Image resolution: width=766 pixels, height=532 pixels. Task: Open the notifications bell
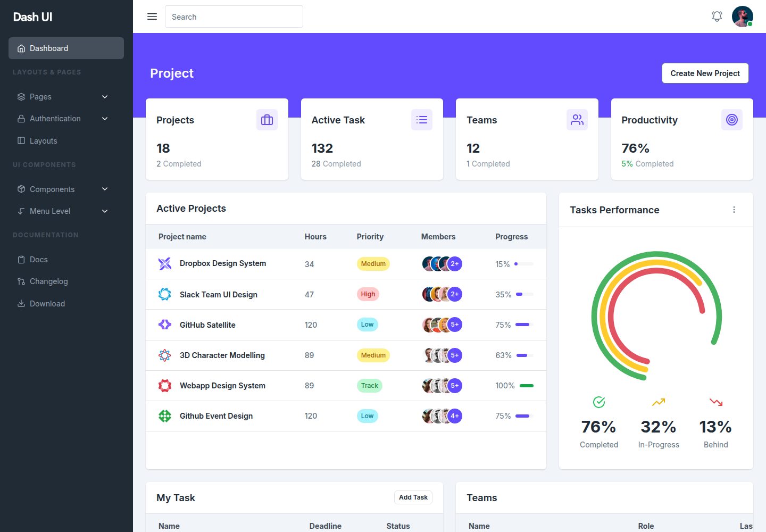tap(717, 16)
